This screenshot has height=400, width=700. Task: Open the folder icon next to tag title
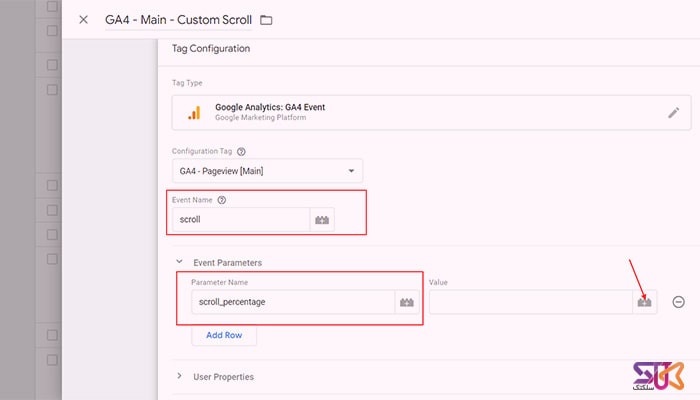[x=266, y=20]
